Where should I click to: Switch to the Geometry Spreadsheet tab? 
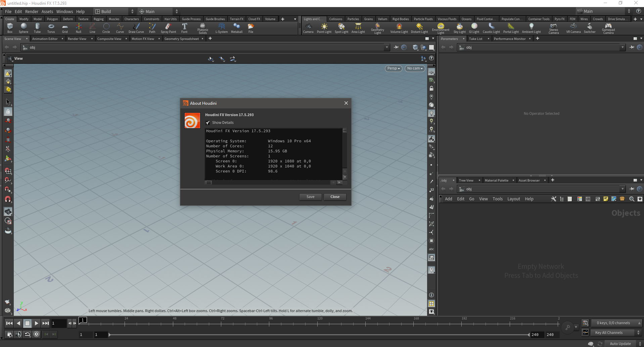tap(181, 39)
